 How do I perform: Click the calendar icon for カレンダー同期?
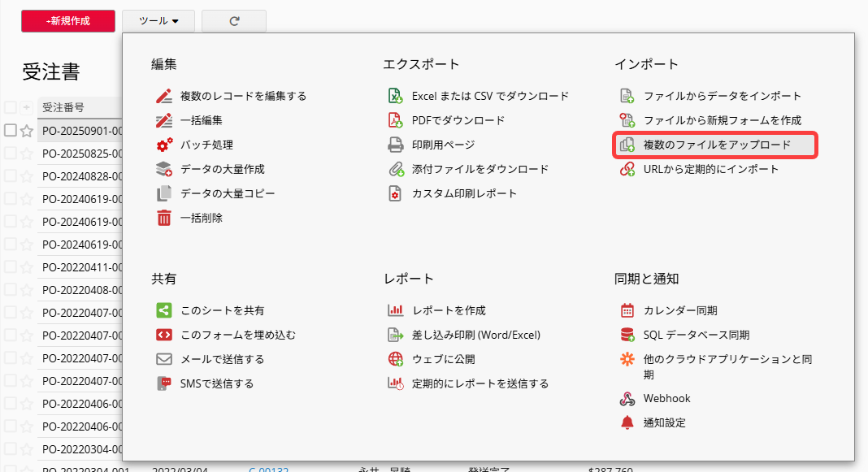point(627,310)
